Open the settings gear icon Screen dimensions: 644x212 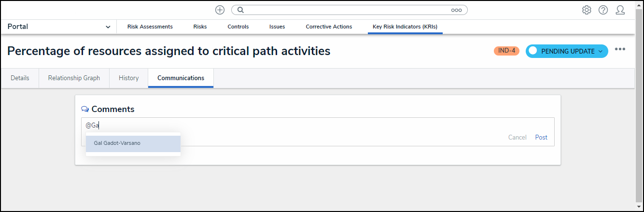pos(587,10)
